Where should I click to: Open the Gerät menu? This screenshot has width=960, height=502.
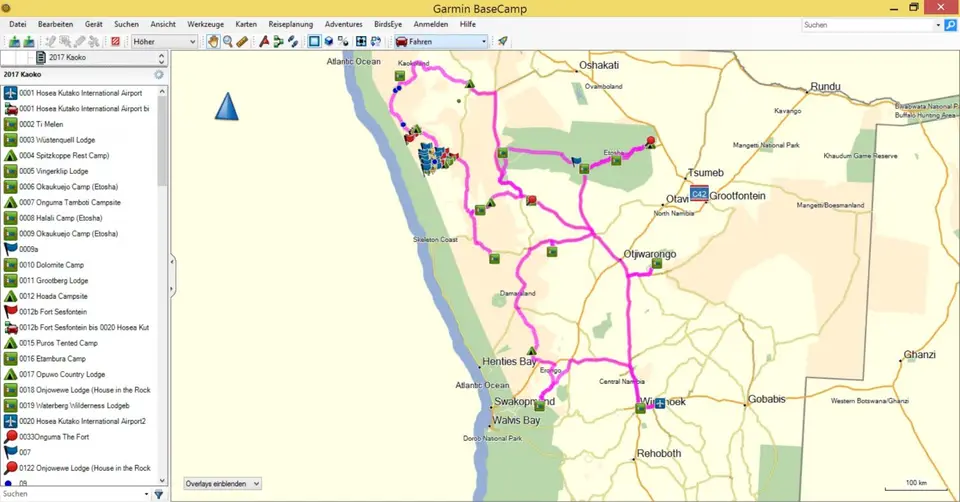pos(94,24)
